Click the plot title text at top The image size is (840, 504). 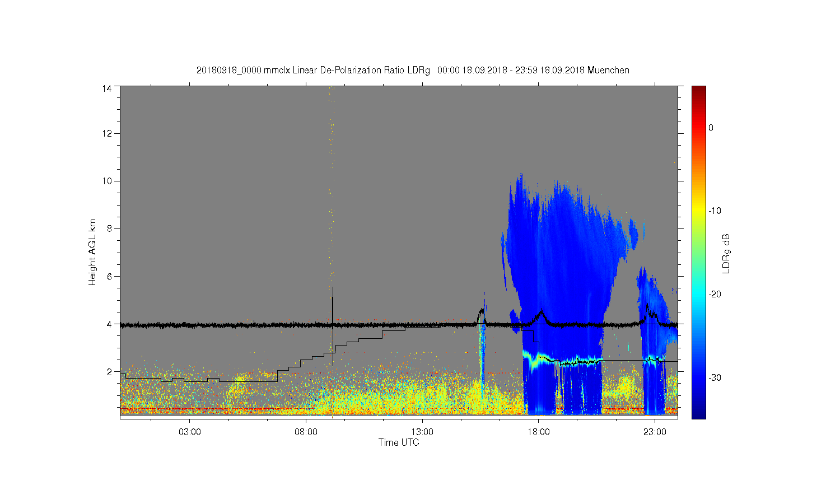(x=413, y=71)
